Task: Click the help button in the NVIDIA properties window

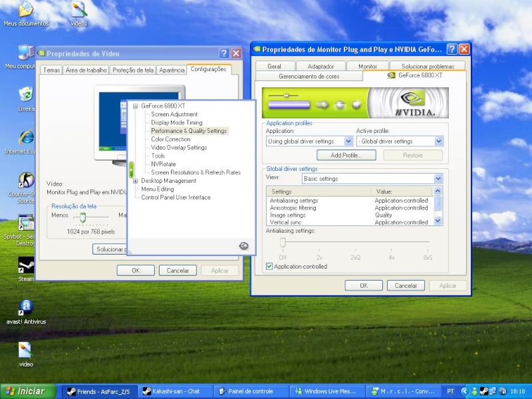Action: pos(452,49)
